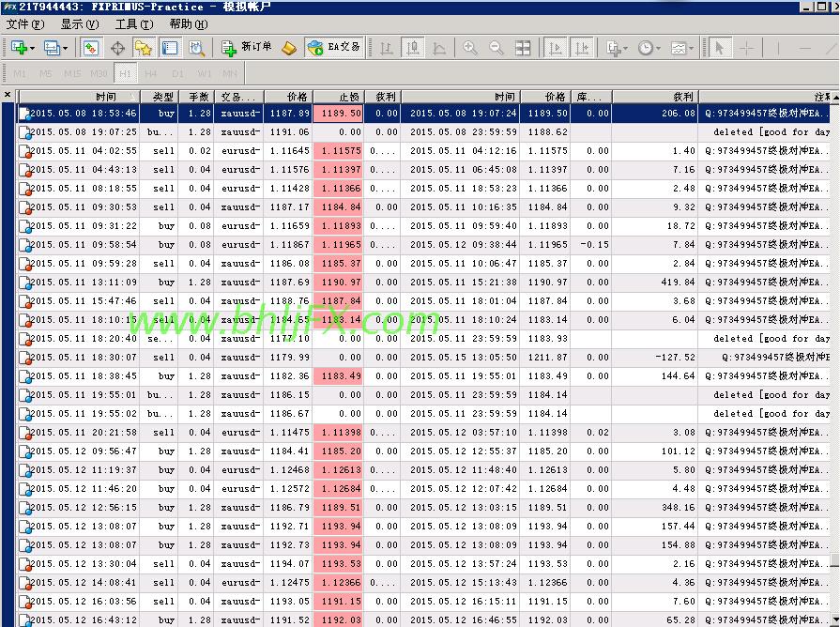The height and width of the screenshot is (627, 840).
Task: Select the profit value 348.16
Action: (x=678, y=508)
